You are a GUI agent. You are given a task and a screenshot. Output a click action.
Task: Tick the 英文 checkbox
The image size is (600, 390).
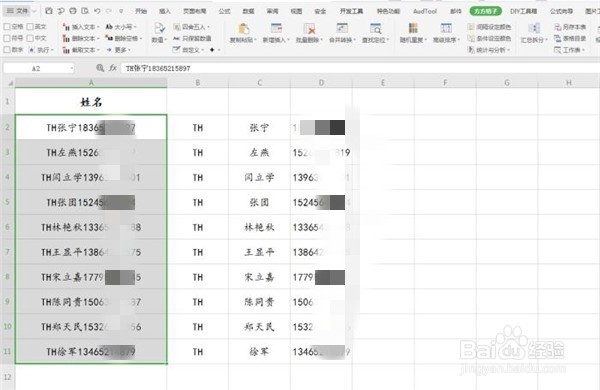point(30,27)
